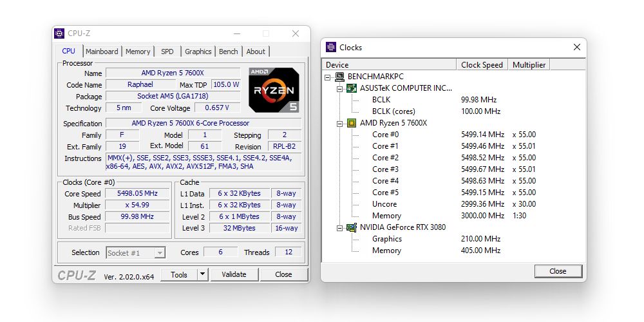Viewport: 644px width, 322px height.
Task: Click Close button in Clocks window
Action: [558, 271]
